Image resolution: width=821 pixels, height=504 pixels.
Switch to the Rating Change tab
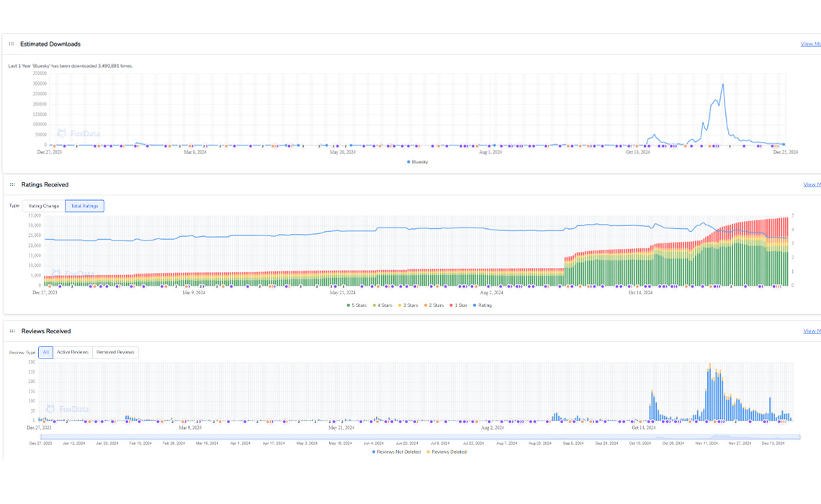[43, 206]
